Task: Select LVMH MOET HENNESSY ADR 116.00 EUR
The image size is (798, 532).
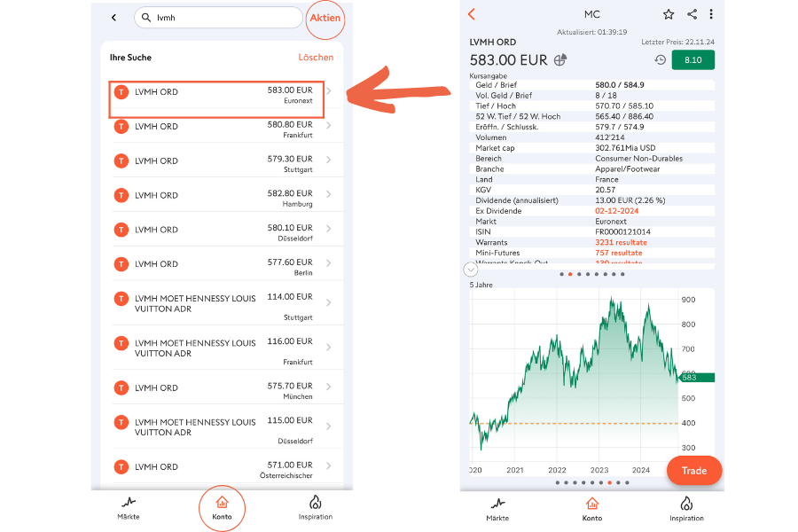Action: (x=227, y=348)
